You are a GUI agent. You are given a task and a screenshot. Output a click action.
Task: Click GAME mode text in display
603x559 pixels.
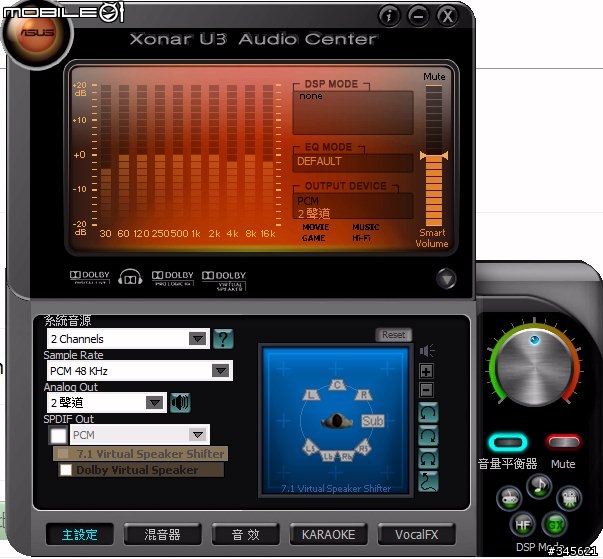pyautogui.click(x=313, y=238)
